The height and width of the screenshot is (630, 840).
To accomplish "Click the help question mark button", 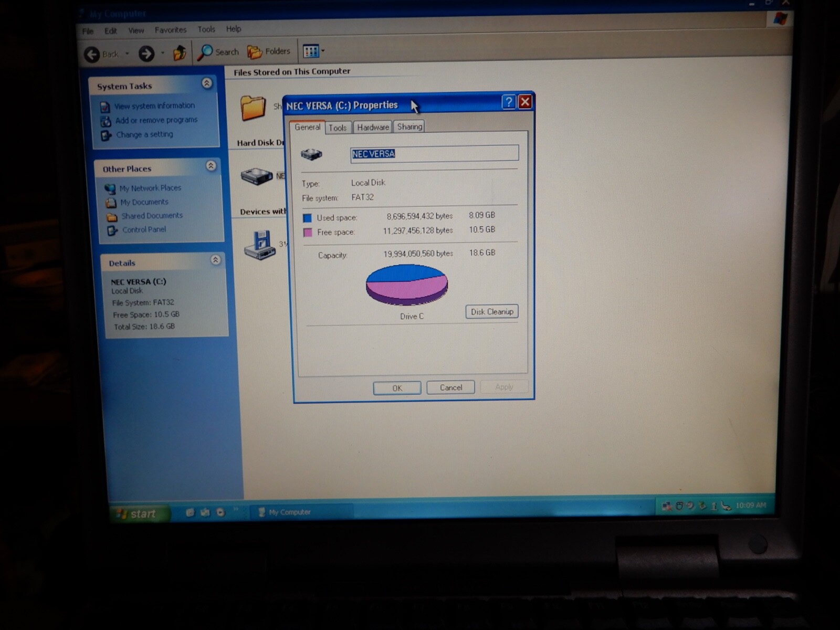I will point(508,102).
